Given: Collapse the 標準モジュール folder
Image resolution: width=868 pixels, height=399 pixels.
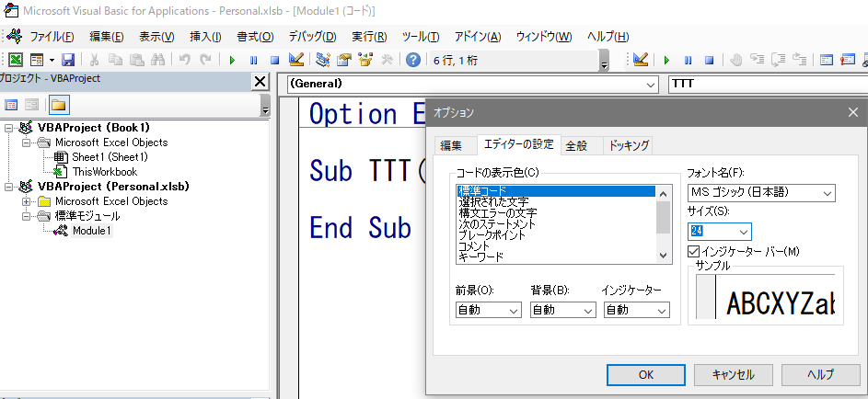Looking at the screenshot, I should click(x=26, y=216).
